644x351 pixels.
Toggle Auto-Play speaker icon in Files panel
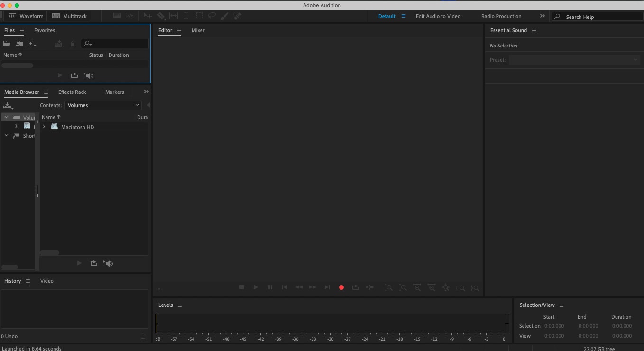(89, 75)
